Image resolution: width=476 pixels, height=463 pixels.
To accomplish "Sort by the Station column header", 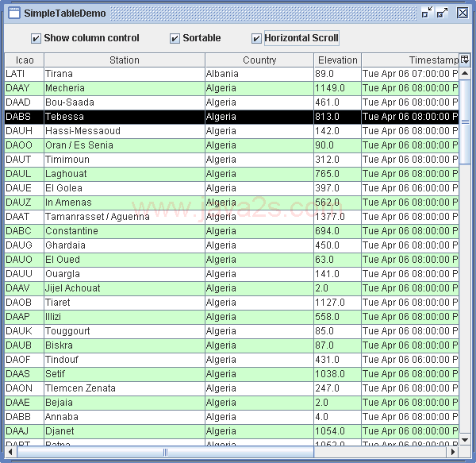I will click(x=125, y=60).
